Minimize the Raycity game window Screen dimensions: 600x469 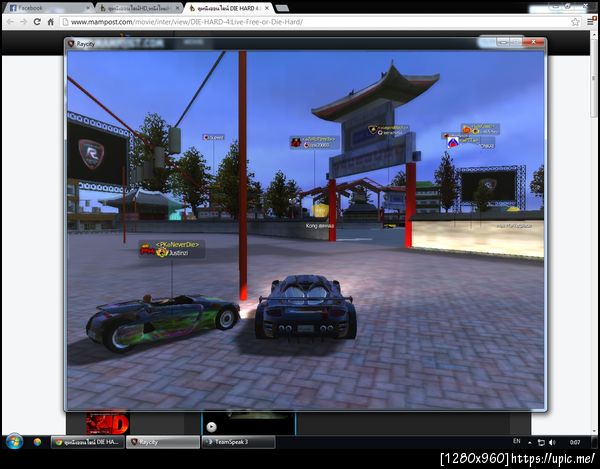click(503, 42)
